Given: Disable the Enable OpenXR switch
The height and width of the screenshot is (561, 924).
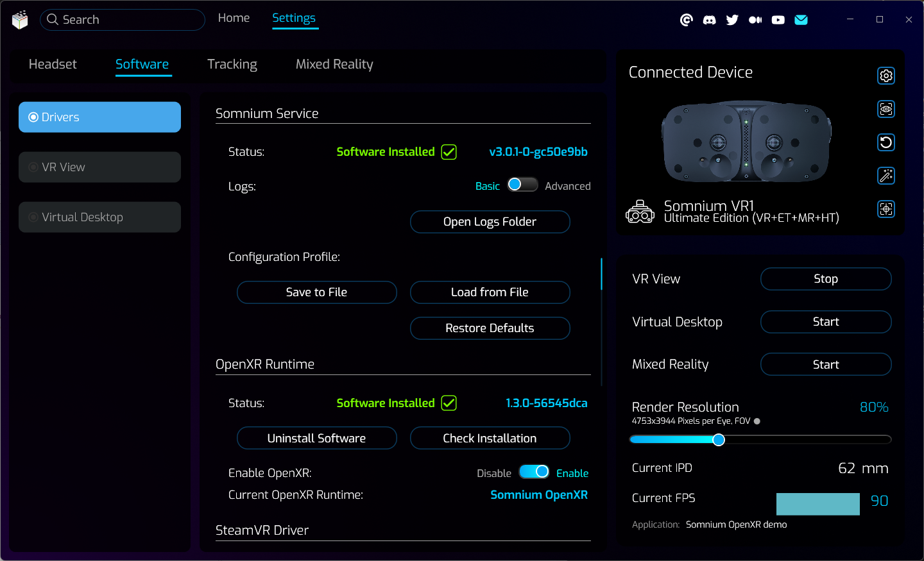Looking at the screenshot, I should click(x=534, y=473).
